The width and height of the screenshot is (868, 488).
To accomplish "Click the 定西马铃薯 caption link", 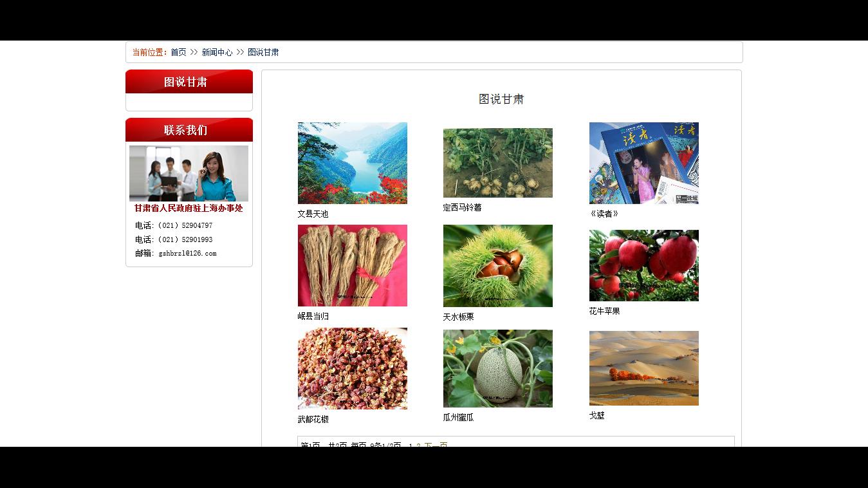I will click(x=462, y=207).
